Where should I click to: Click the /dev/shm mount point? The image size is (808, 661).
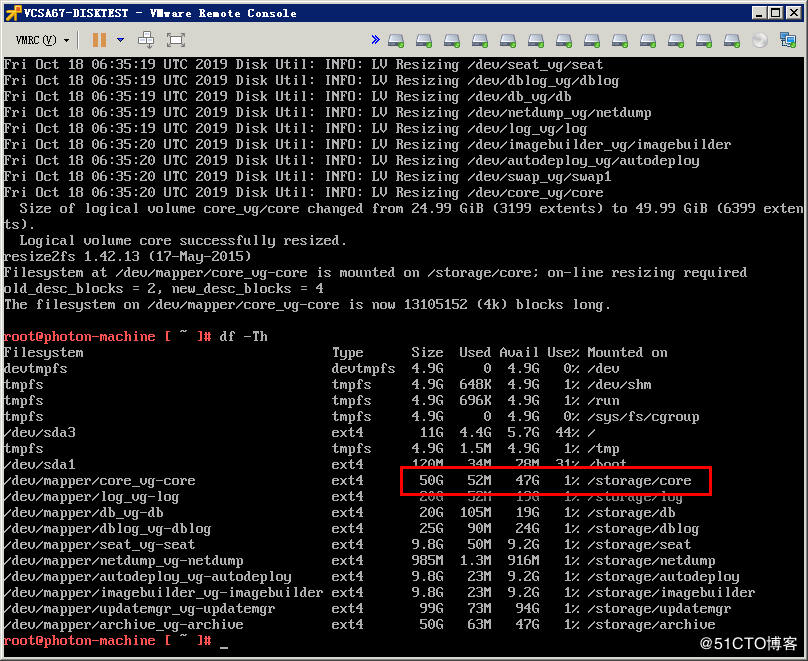point(619,384)
